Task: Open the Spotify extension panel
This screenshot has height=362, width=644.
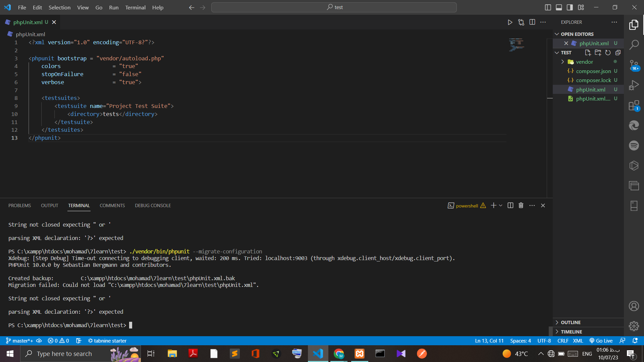Action: 634,145
